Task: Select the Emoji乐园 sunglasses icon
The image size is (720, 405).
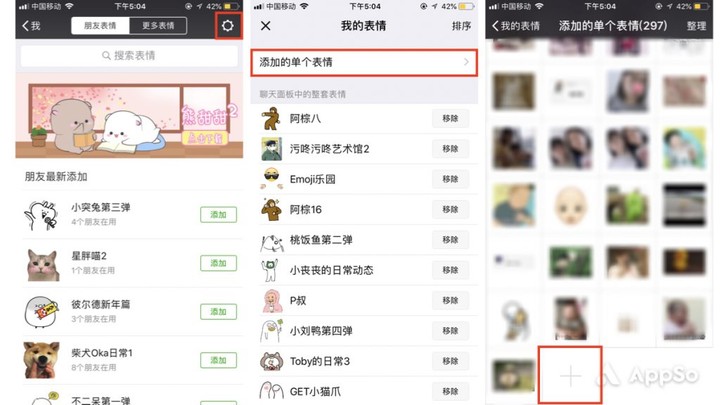Action: tap(271, 179)
